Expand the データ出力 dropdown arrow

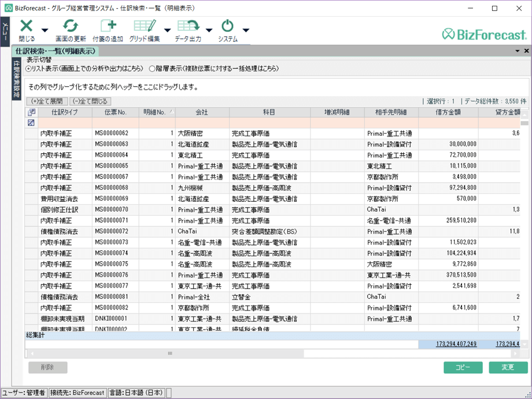(x=209, y=31)
